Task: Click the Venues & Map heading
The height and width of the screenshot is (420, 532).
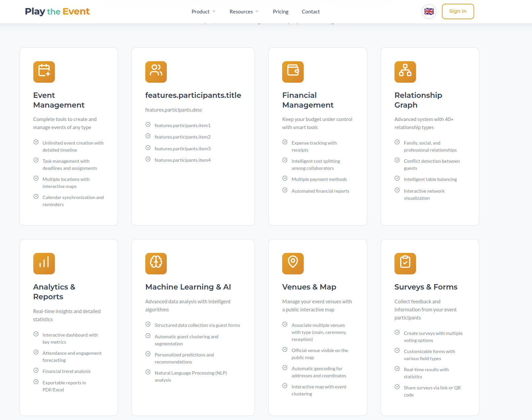Action: click(x=309, y=287)
